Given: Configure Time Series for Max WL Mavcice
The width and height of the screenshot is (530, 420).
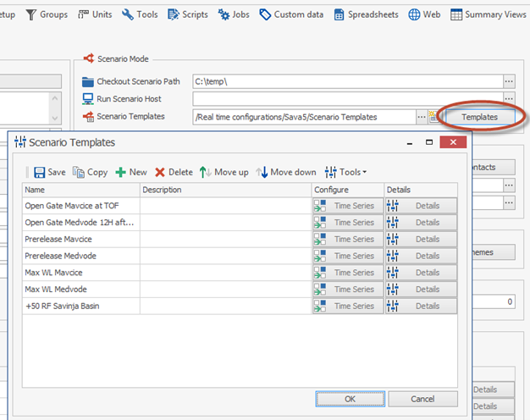Looking at the screenshot, I should (x=348, y=273).
